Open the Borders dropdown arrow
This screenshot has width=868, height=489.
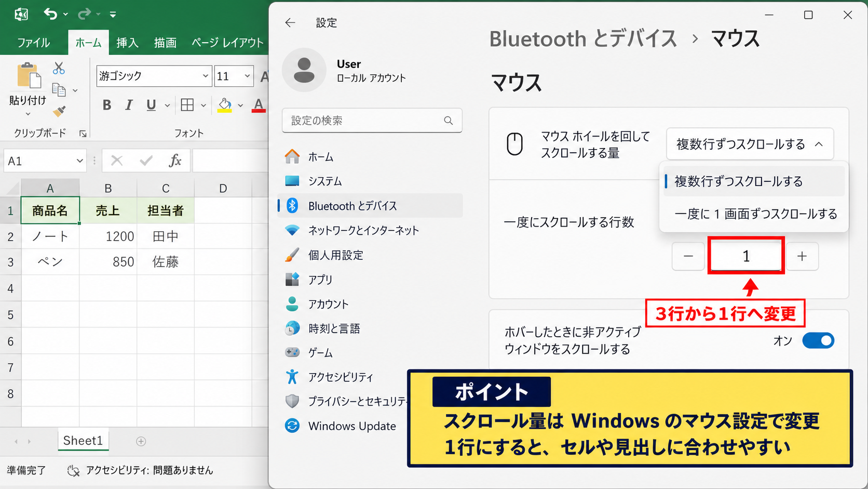(x=204, y=105)
